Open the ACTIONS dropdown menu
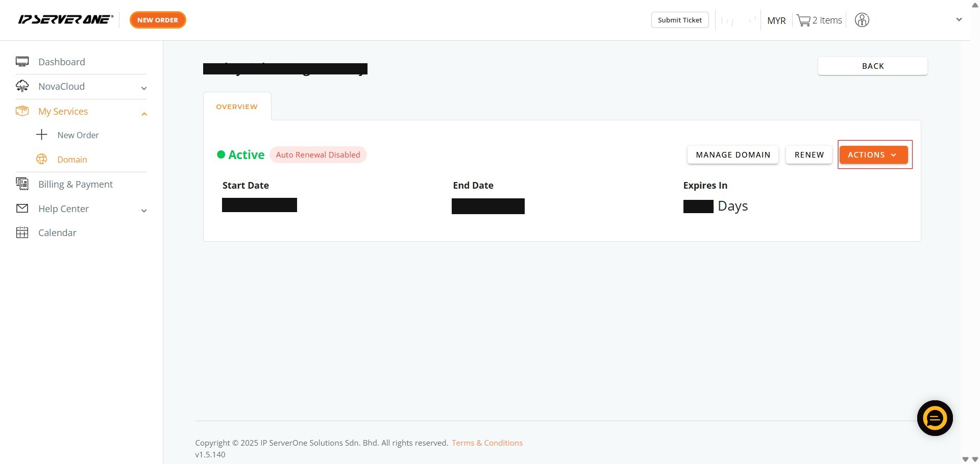Screen dimensions: 980x464 (873, 154)
